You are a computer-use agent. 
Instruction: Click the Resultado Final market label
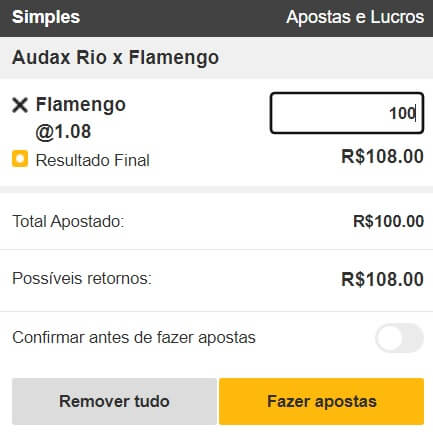(x=93, y=160)
